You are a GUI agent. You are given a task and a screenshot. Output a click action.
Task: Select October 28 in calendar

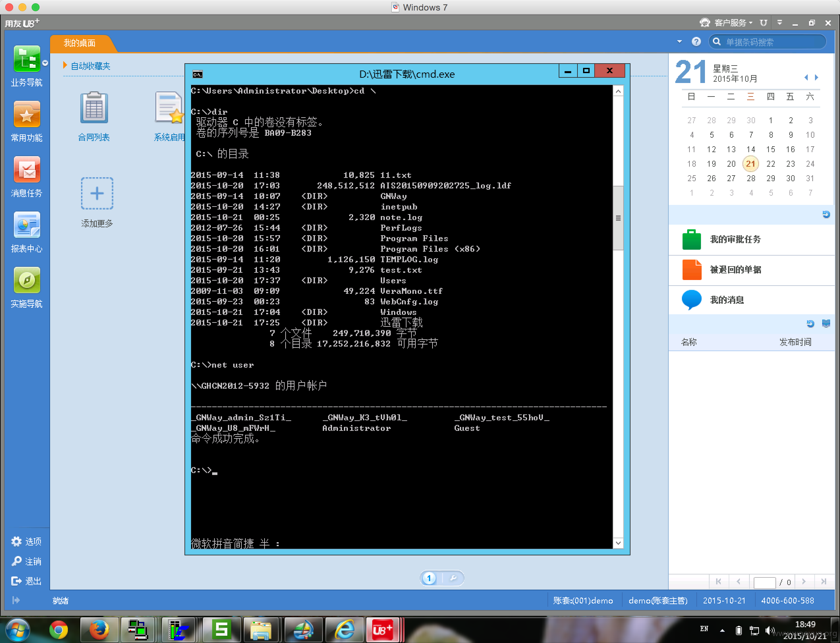[x=750, y=178]
